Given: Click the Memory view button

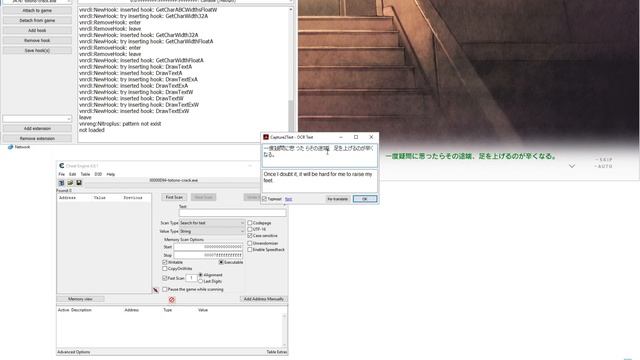Looking at the screenshot, I should [80, 299].
